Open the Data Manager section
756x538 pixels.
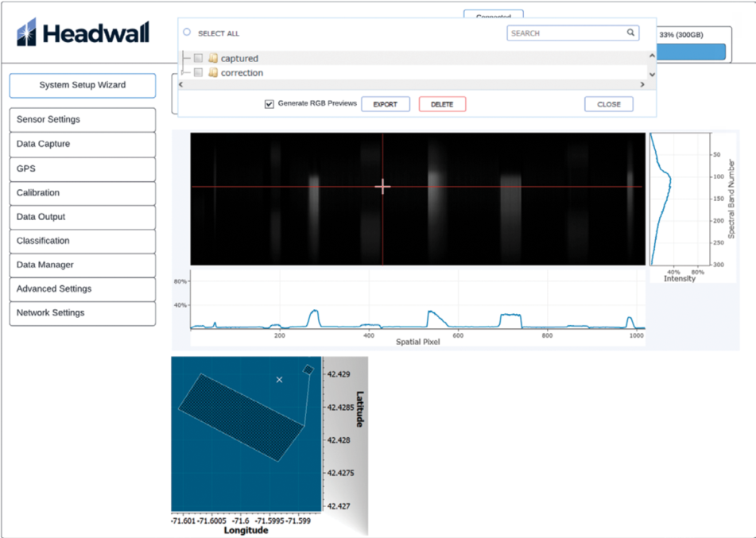pos(82,265)
